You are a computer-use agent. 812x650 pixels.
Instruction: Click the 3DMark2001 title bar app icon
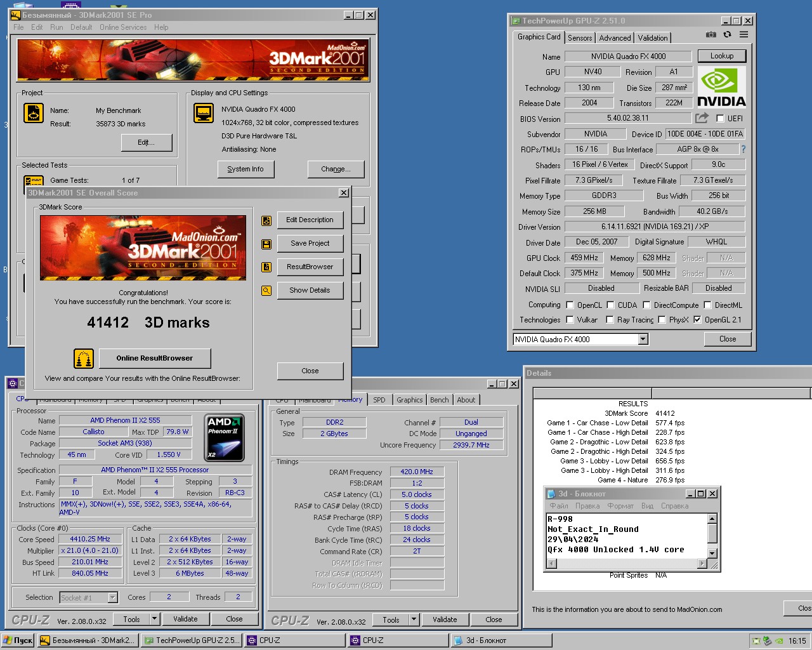click(x=16, y=15)
